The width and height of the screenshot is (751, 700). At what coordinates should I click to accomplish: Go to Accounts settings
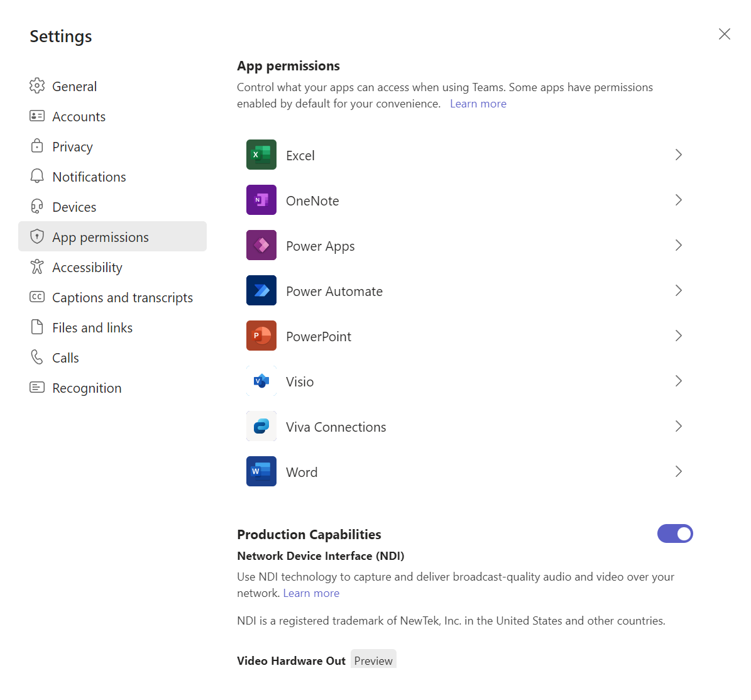point(79,116)
